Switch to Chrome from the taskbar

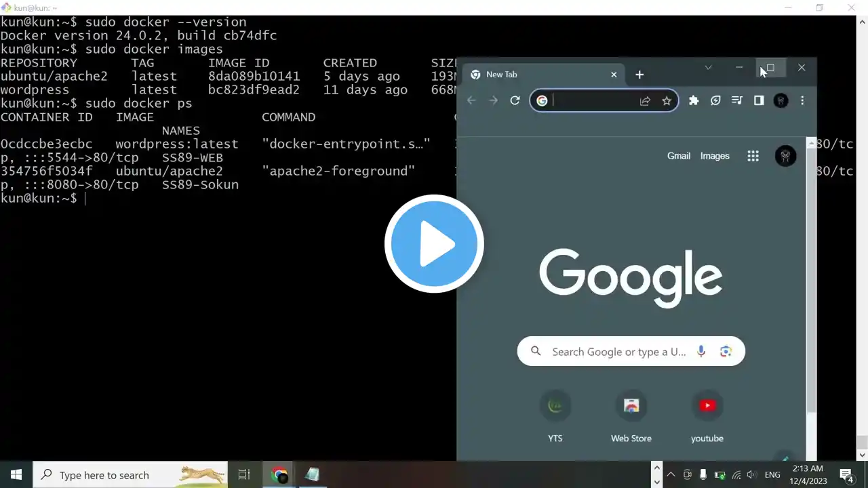point(279,474)
